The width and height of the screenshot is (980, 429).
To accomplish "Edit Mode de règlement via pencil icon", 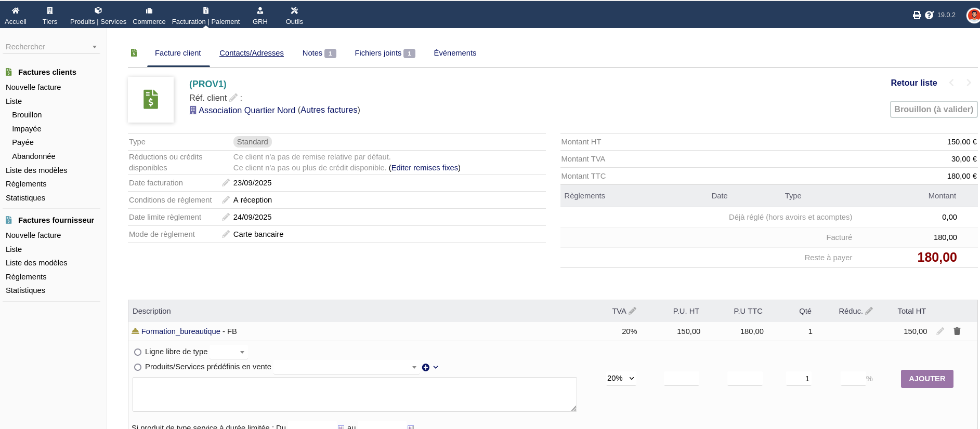I will [226, 234].
